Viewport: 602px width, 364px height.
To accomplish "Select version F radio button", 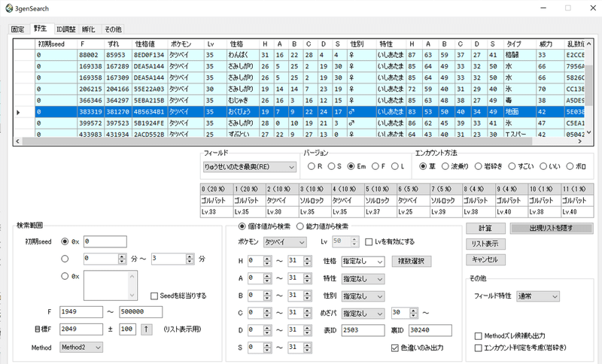I will (x=379, y=166).
